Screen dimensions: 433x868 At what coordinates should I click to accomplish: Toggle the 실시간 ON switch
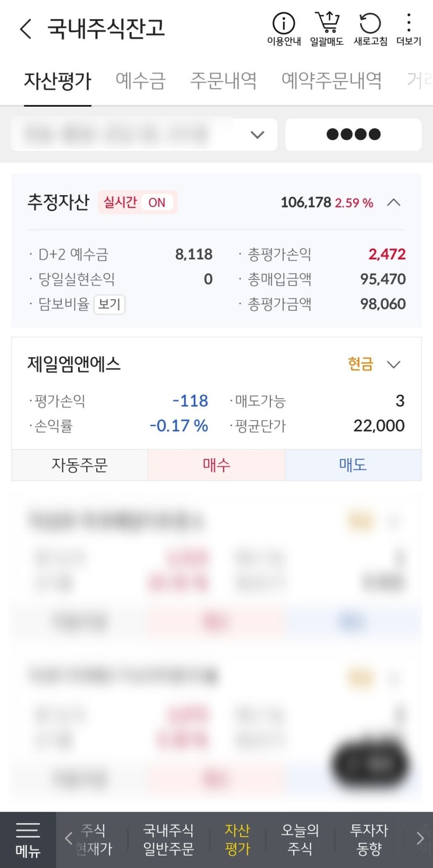click(138, 203)
